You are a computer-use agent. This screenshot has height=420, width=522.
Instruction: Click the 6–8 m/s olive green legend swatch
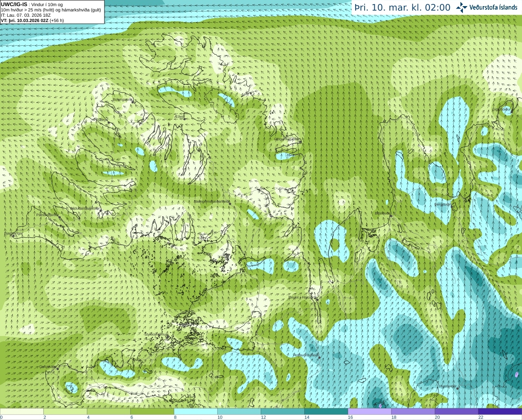[152, 411]
